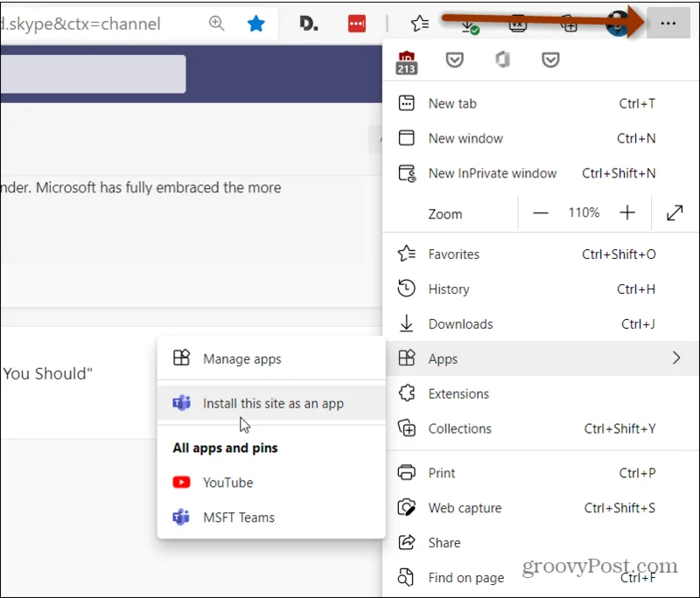Open the D. extension in toolbar

click(x=309, y=24)
